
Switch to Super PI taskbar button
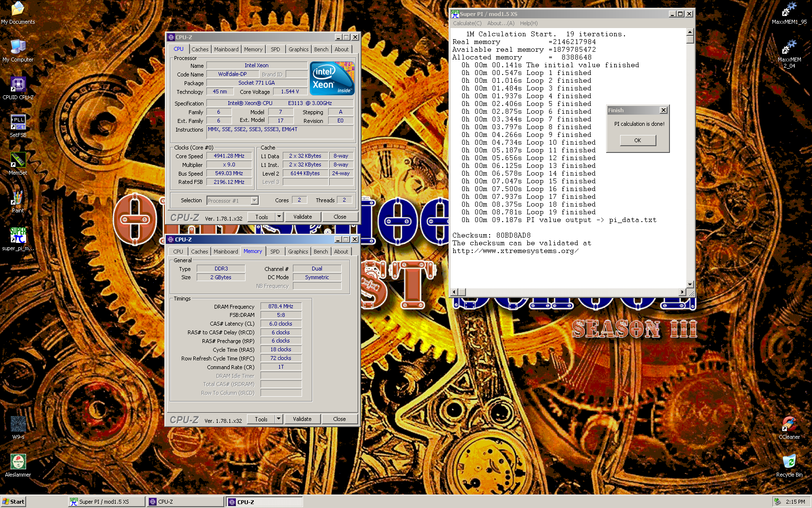106,502
